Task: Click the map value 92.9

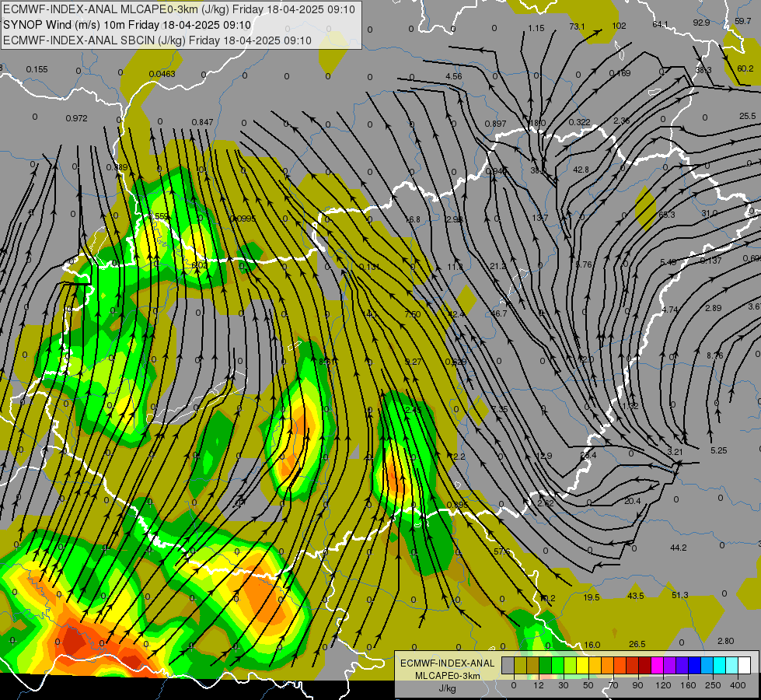Action: (701, 23)
